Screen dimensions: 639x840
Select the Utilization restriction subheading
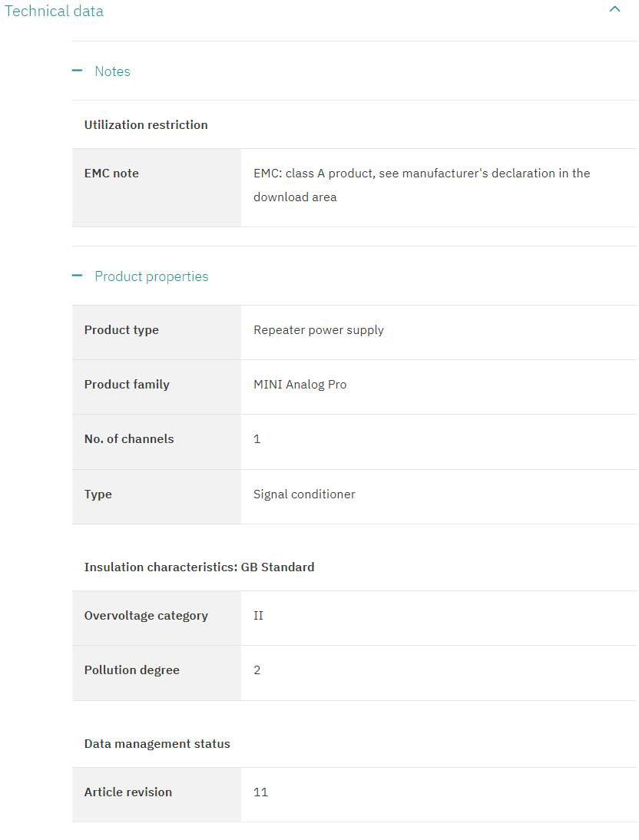[146, 124]
